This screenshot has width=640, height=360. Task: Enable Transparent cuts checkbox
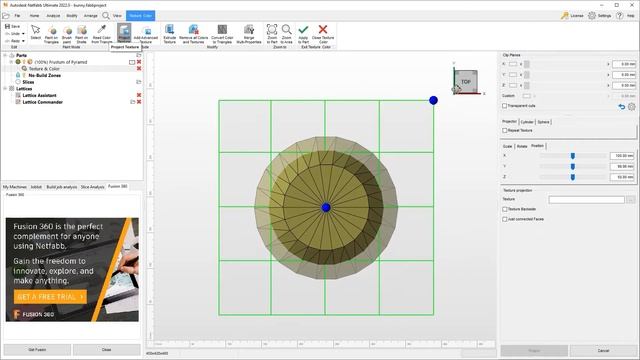tap(504, 106)
